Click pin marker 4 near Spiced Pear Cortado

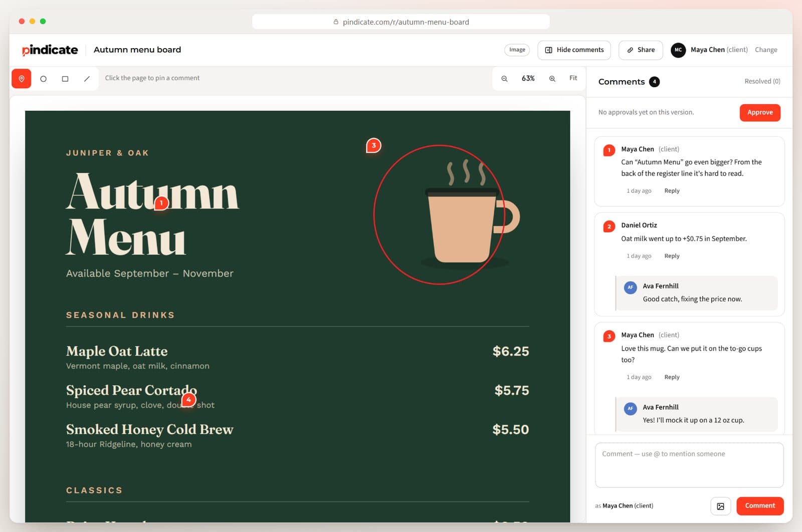tap(188, 399)
